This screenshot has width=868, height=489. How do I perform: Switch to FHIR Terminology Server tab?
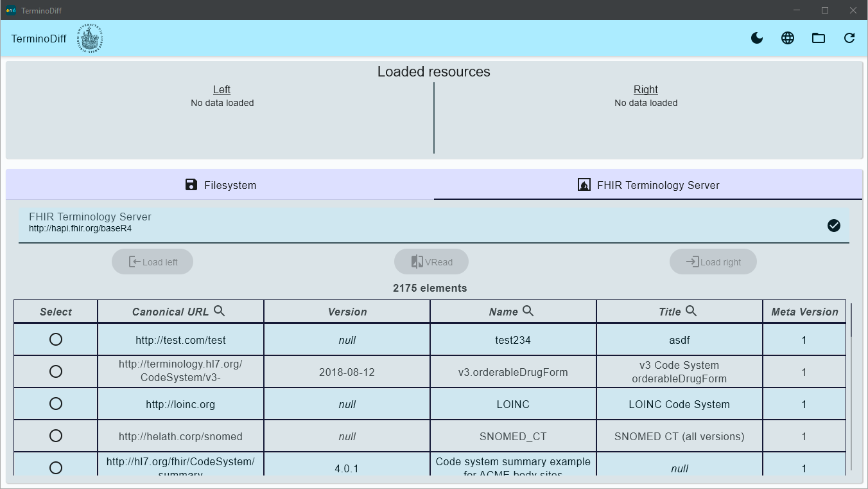648,185
